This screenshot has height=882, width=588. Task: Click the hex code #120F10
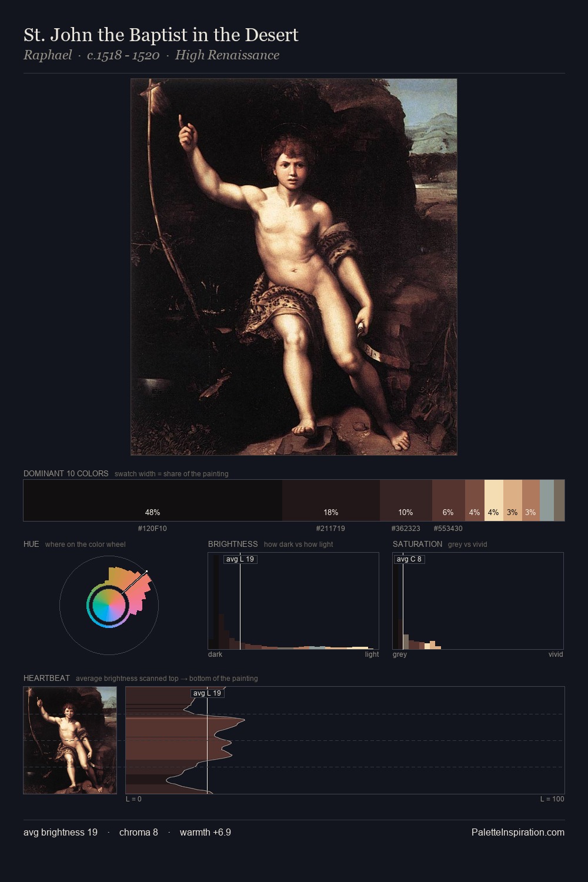[x=152, y=529]
